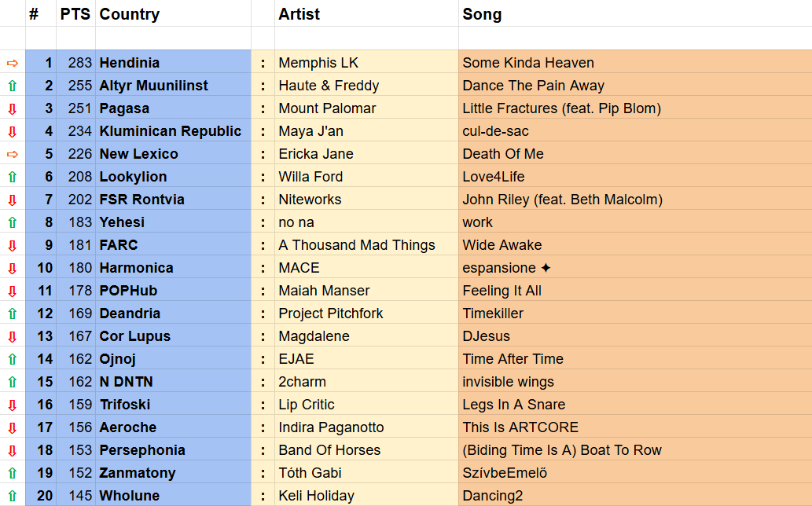The height and width of the screenshot is (506, 812).
Task: Click the red down arrow next to Harmonica
Action: [12, 268]
